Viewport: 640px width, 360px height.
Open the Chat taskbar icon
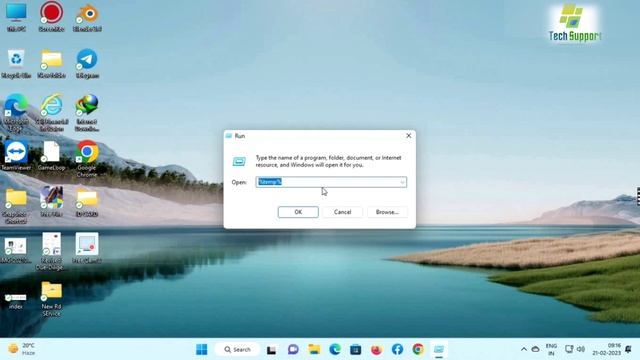[293, 349]
